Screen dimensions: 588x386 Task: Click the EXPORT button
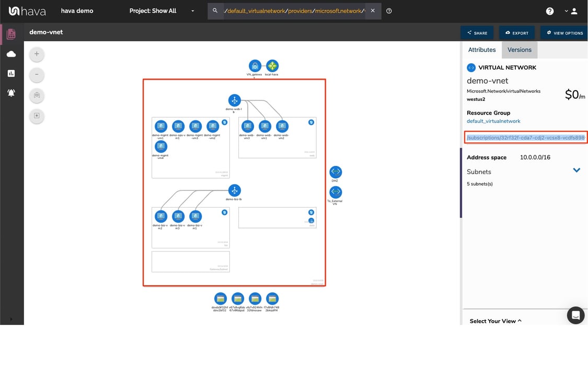pos(517,32)
